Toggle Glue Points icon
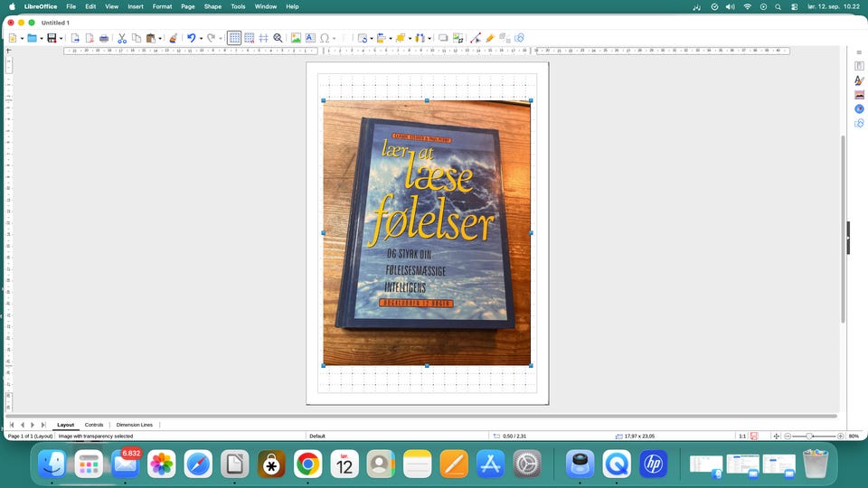The width and height of the screenshot is (868, 488). tap(490, 38)
